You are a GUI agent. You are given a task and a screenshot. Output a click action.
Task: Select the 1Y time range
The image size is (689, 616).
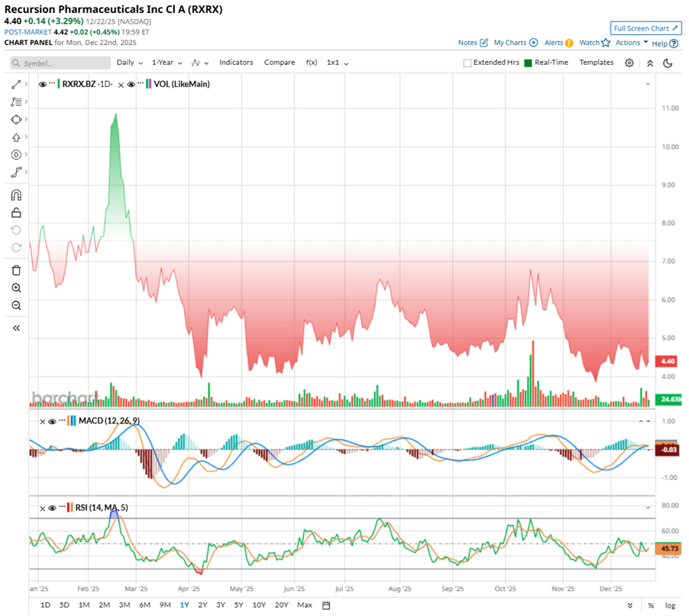pos(185,605)
